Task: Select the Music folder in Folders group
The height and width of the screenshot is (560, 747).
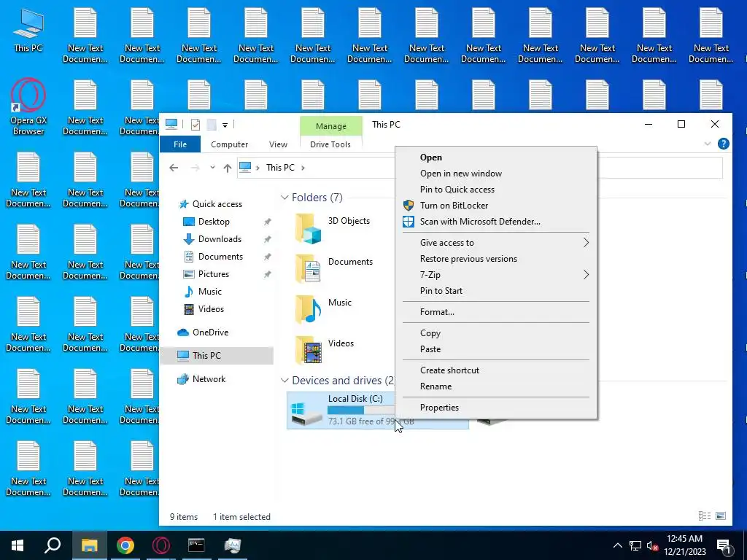Action: pos(324,309)
